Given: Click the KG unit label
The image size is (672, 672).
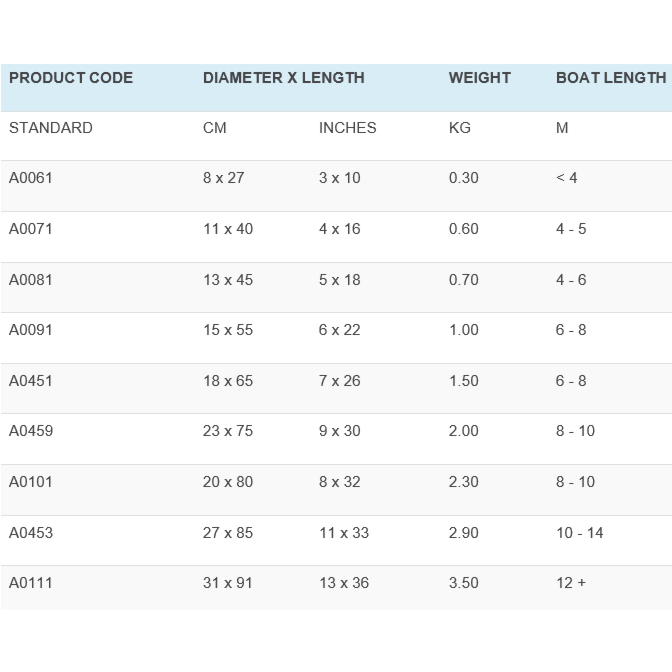Looking at the screenshot, I should [459, 128].
